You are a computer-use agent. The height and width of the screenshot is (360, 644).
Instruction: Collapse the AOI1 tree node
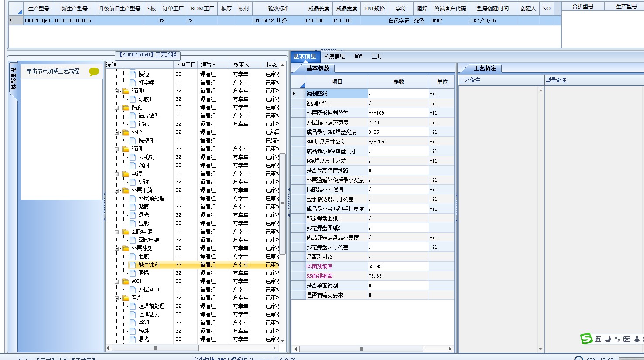coord(117,282)
